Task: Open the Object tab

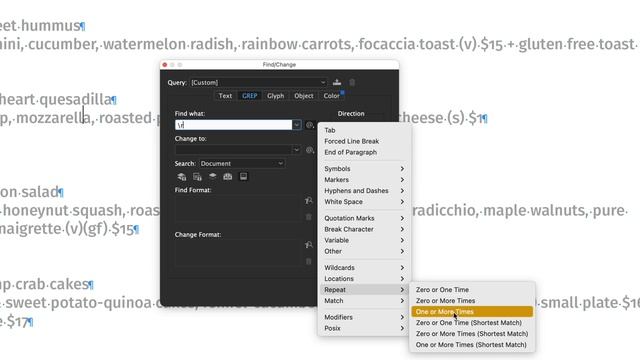Action: click(x=304, y=96)
